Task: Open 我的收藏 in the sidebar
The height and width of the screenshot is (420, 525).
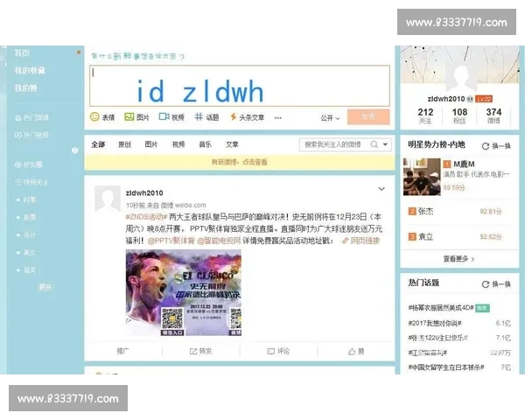Action: (x=30, y=70)
